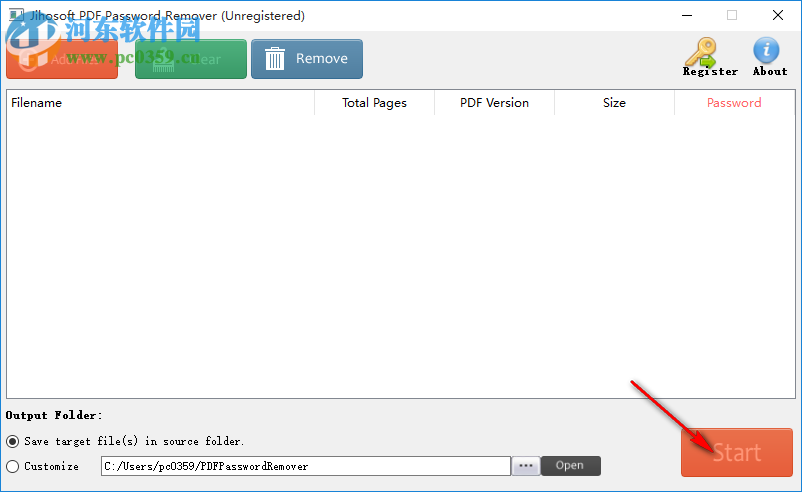Close the PDF Password Remover window
The height and width of the screenshot is (492, 802).
tap(777, 15)
